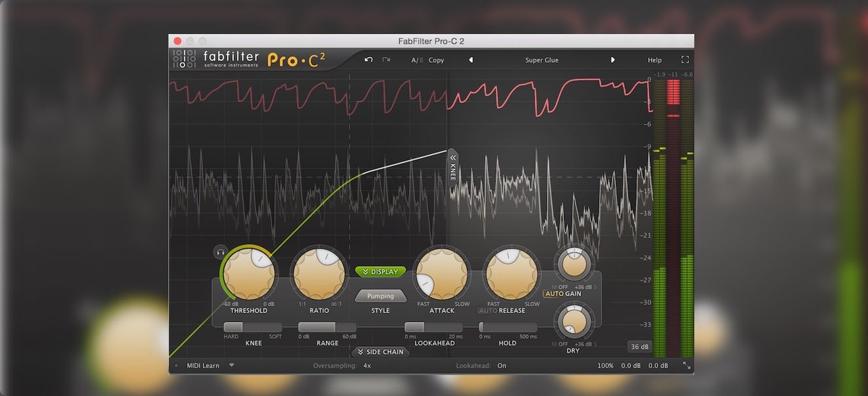
Task: Expand the Side Chain section
Action: tap(380, 352)
